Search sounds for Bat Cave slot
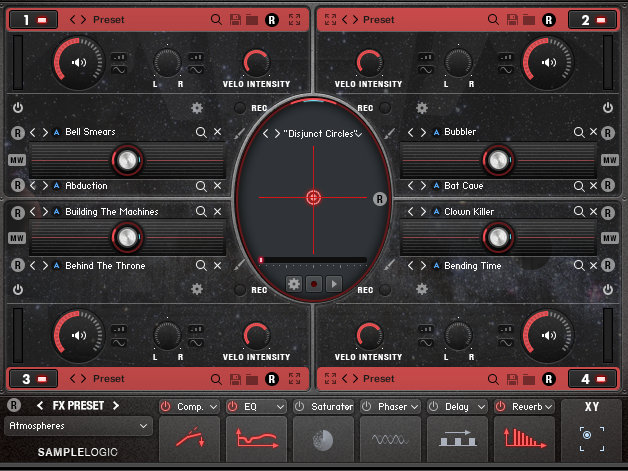The width and height of the screenshot is (628, 471). [x=579, y=186]
